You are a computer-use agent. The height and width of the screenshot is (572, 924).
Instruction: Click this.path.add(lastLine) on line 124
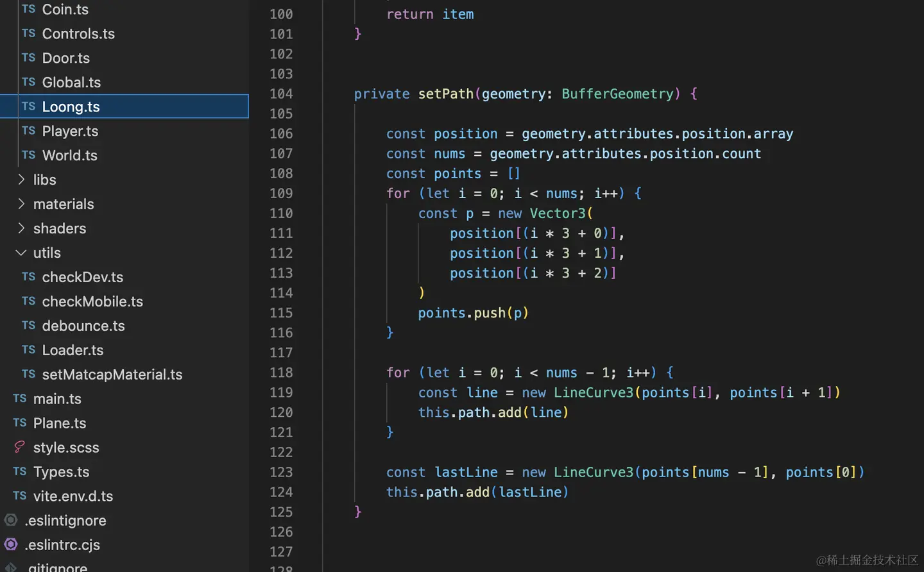(477, 492)
